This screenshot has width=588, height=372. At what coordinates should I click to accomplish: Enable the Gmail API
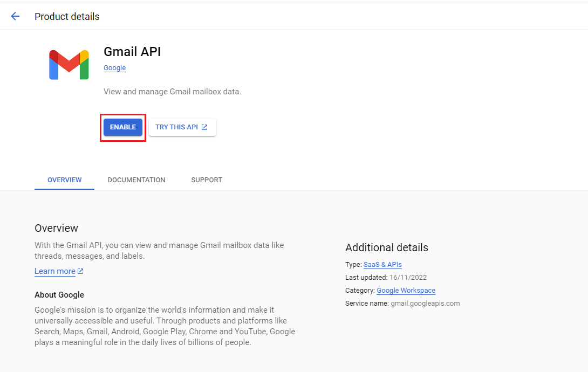pos(123,127)
